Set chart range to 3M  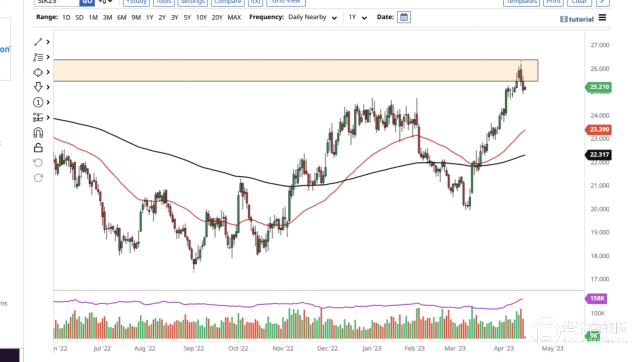(107, 17)
